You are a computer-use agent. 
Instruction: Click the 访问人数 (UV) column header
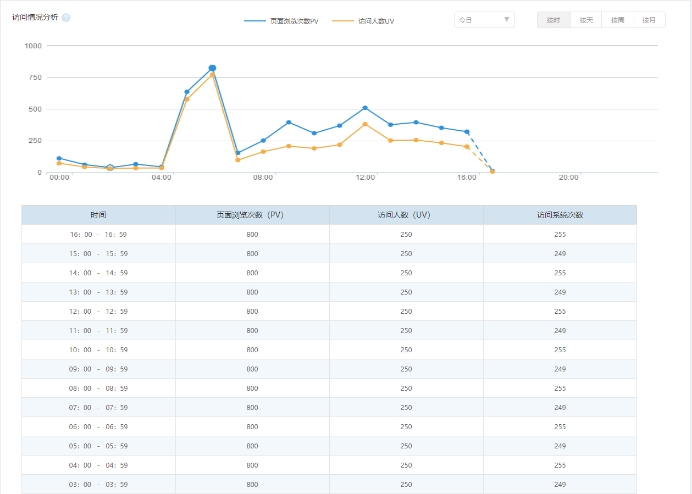click(x=406, y=215)
